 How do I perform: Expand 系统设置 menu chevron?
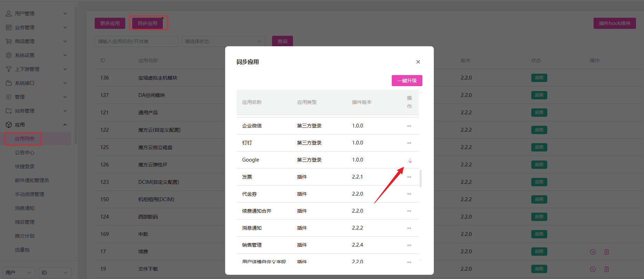click(65, 55)
